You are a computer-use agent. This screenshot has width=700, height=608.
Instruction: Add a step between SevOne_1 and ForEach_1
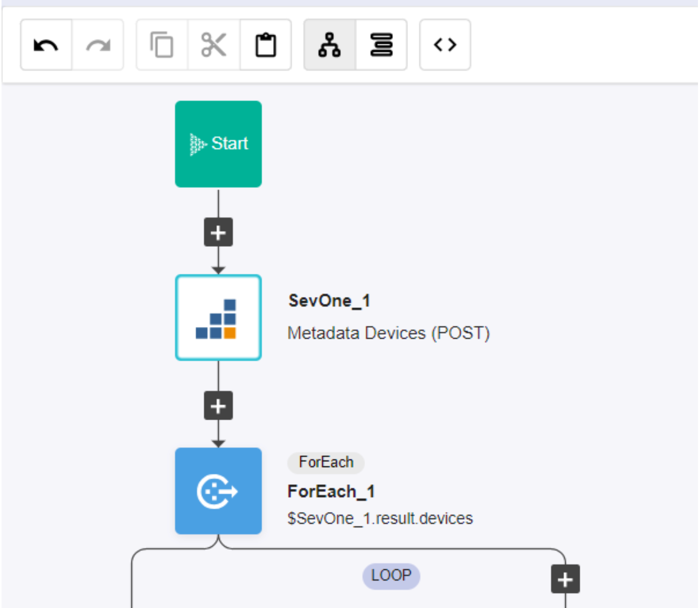[218, 406]
